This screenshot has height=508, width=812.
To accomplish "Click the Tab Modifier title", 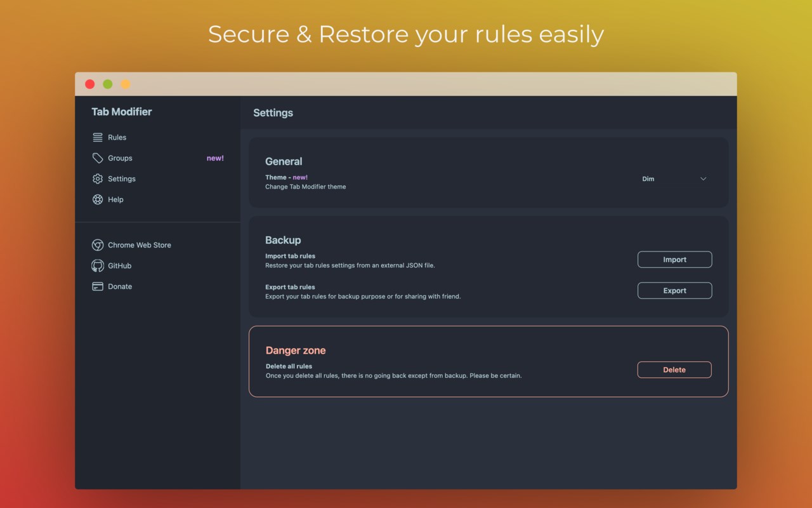I will [122, 112].
